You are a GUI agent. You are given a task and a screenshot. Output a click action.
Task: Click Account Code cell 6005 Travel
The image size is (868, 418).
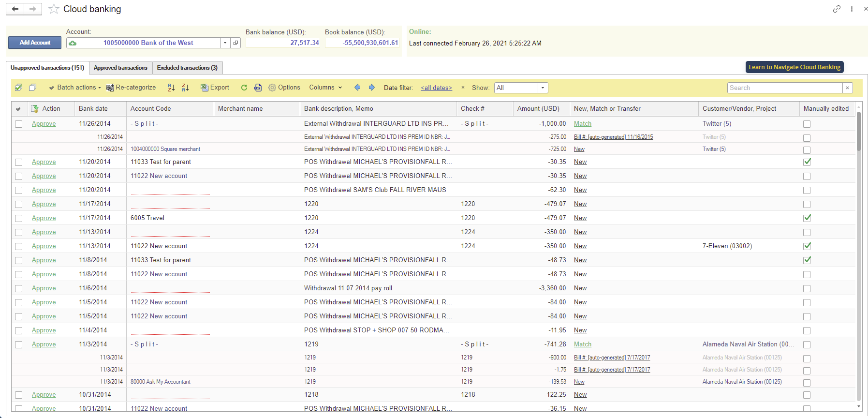pos(170,218)
